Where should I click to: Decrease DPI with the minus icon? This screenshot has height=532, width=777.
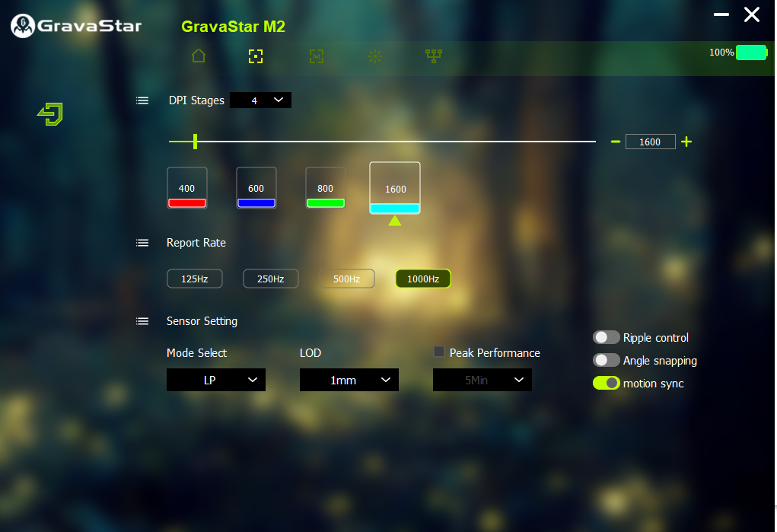(x=616, y=142)
